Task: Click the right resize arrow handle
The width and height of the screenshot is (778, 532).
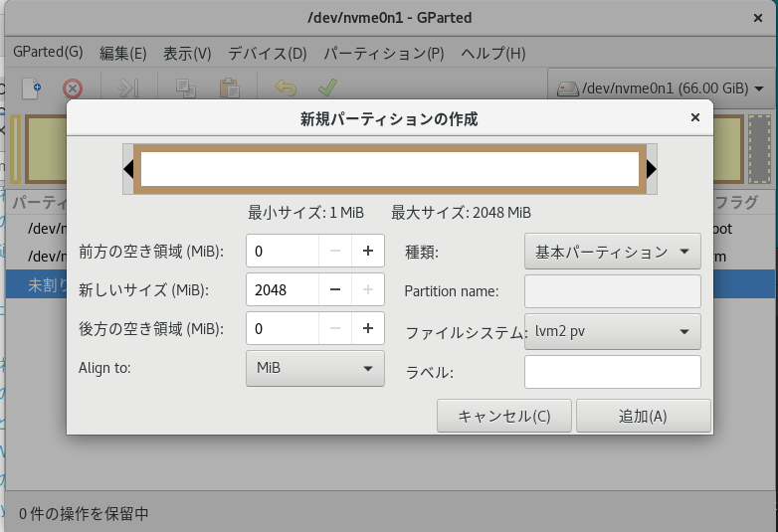Action: coord(652,169)
